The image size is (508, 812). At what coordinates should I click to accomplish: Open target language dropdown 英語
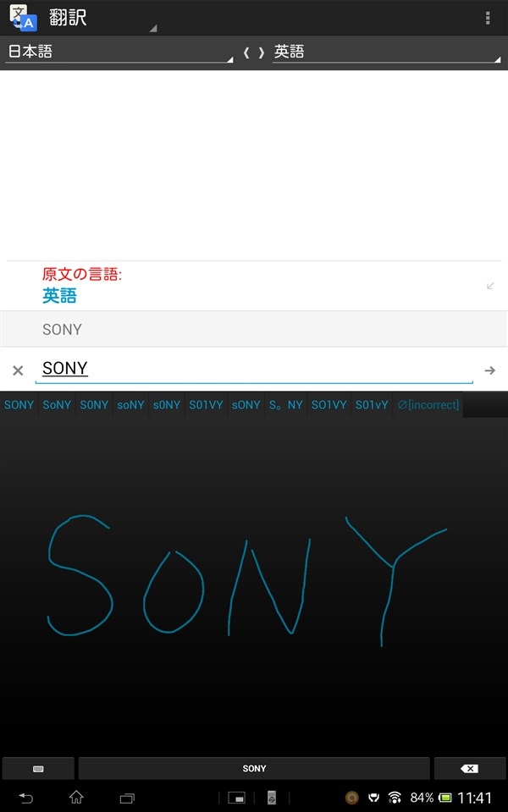pos(387,52)
